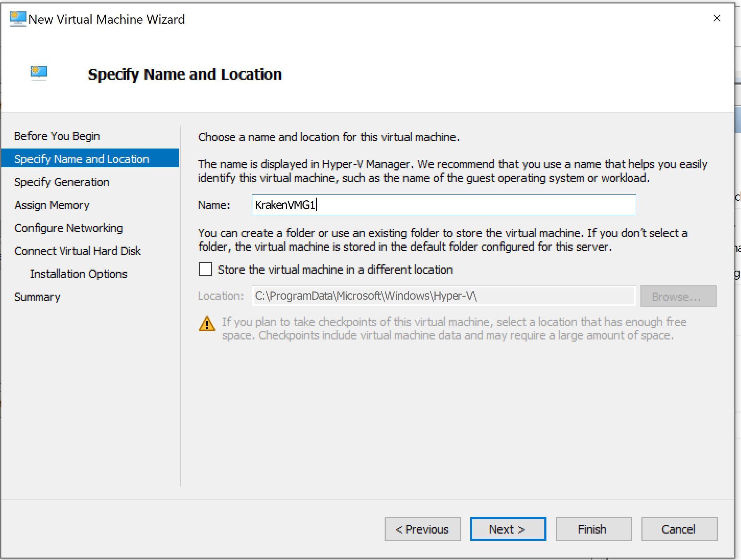Close the New Virtual Machine Wizard

coord(717,18)
